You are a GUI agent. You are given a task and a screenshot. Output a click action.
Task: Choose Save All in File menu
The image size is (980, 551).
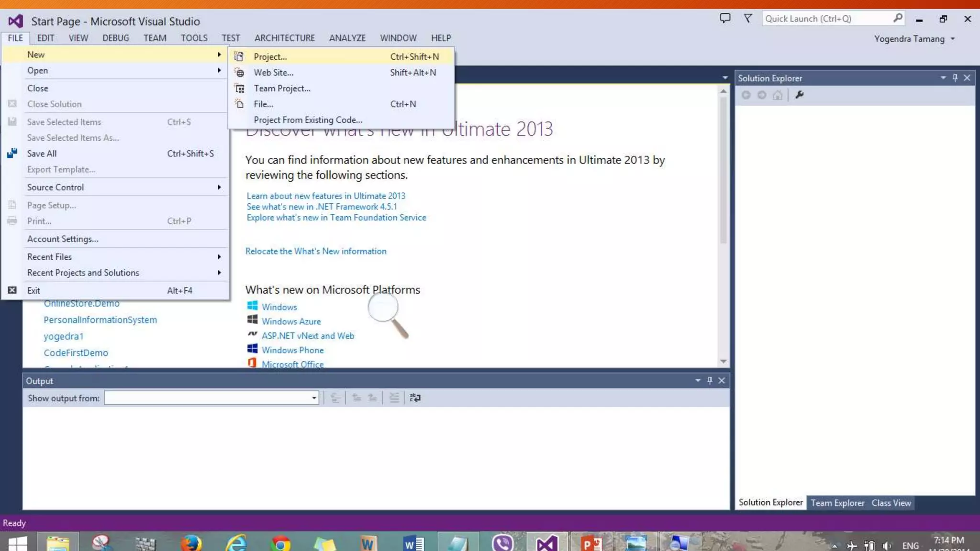click(42, 154)
